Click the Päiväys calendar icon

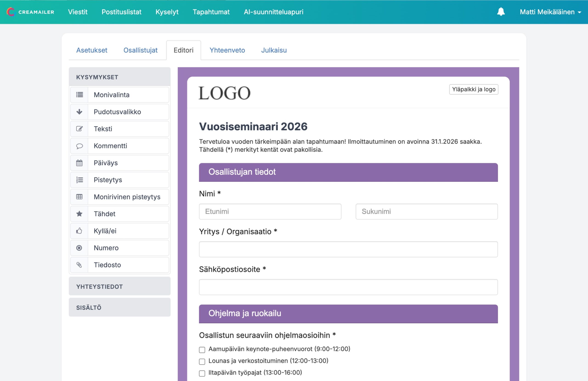pyautogui.click(x=79, y=163)
